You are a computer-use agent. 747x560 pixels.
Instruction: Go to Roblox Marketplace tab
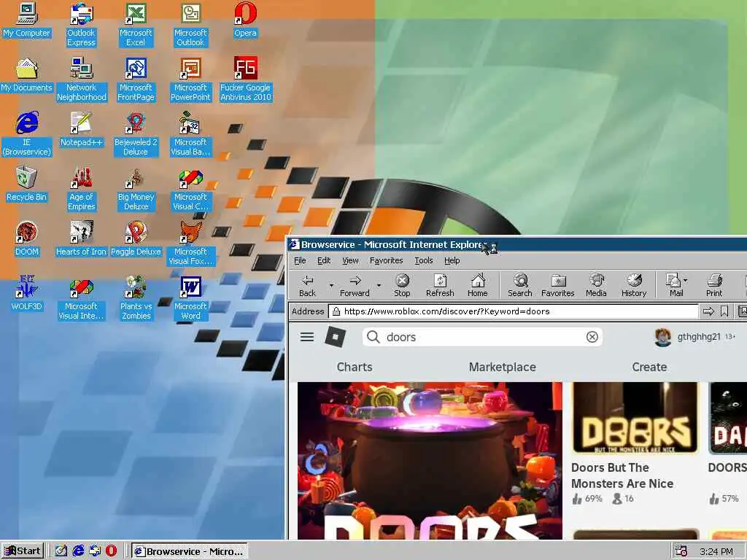503,367
